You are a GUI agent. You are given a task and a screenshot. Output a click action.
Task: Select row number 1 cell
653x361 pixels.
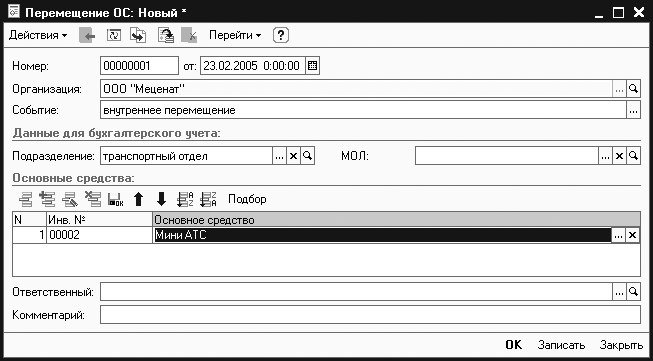(30, 235)
